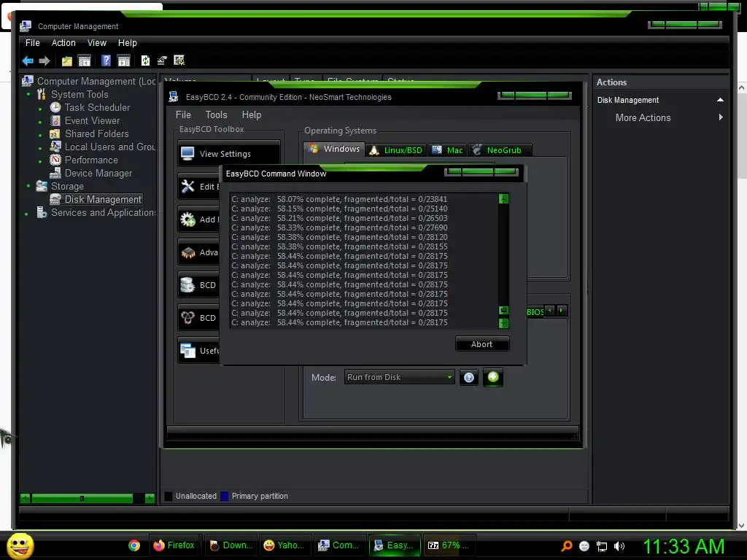Click the View Settings monitor icon in EasyBCD
747x560 pixels.
point(187,153)
